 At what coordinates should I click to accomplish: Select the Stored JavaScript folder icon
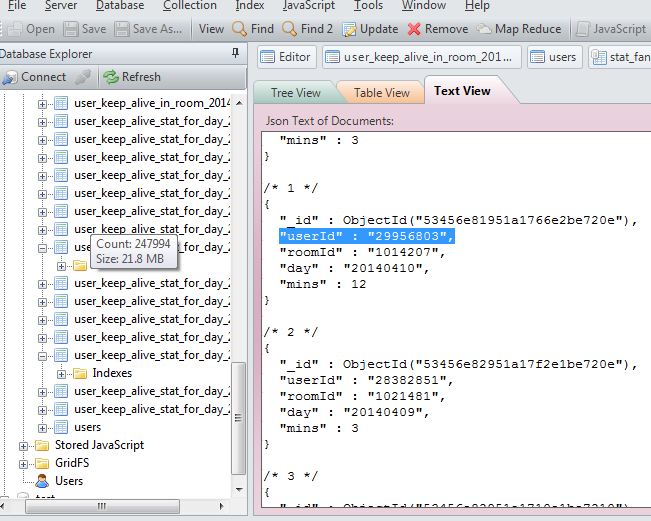42,445
